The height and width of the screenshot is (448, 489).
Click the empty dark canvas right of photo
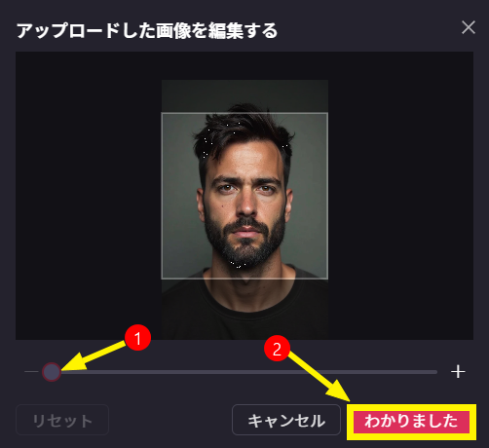pos(400,196)
